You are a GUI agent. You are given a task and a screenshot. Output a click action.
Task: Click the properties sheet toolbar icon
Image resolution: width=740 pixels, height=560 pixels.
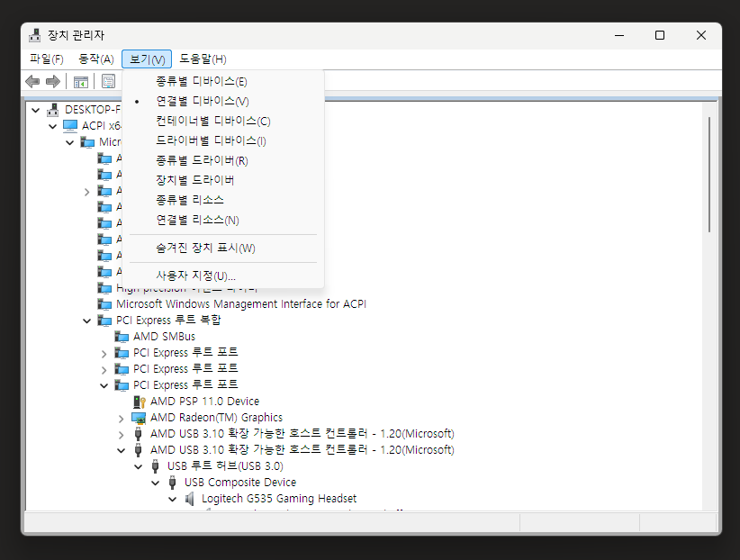click(x=108, y=82)
